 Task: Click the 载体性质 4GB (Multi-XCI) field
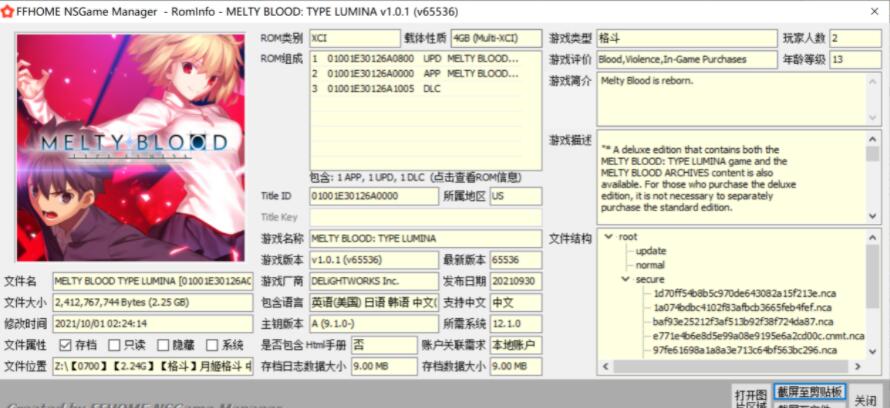[x=496, y=39]
